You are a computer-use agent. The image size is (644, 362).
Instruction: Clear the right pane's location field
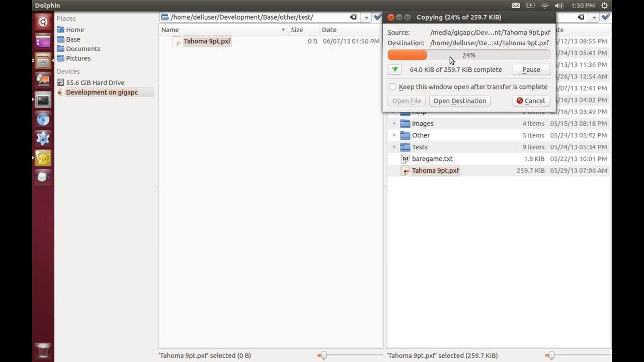(x=581, y=17)
